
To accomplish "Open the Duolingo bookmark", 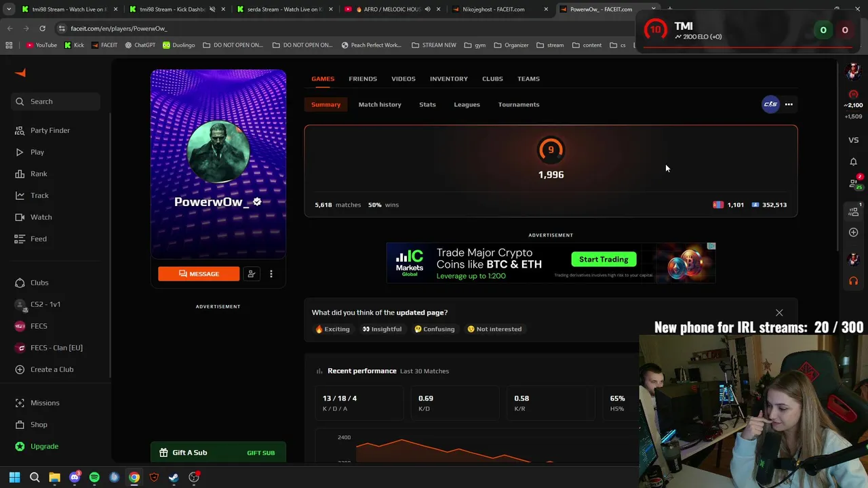I will pyautogui.click(x=178, y=45).
